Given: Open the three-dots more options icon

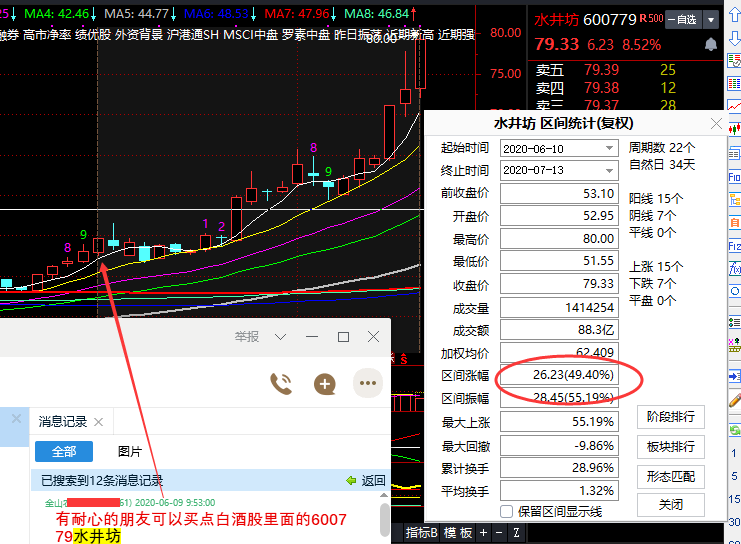Looking at the screenshot, I should click(368, 383).
